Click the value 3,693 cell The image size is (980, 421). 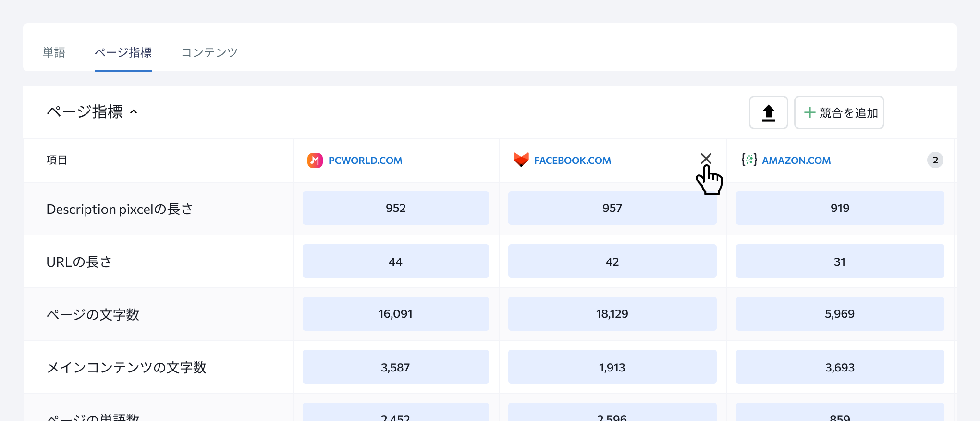tap(840, 367)
